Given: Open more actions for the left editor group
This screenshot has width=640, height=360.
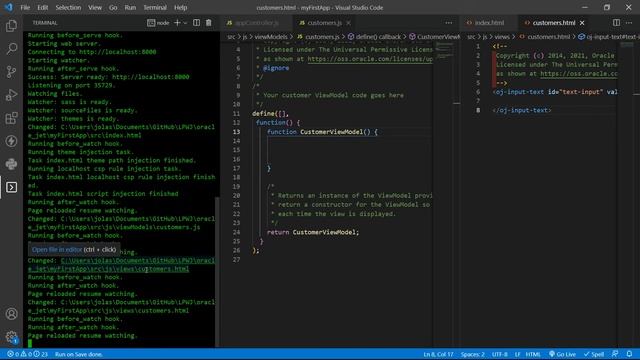Looking at the screenshot, I should (x=449, y=23).
